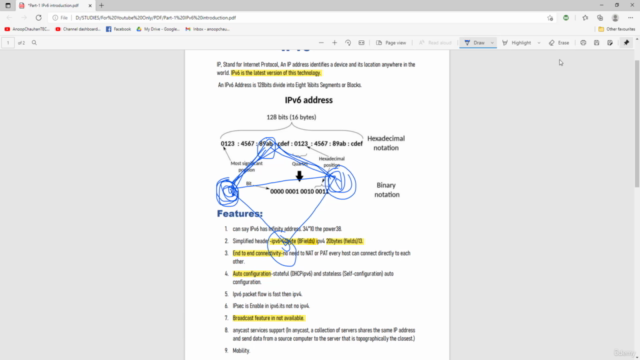Click the '128 bits (16 bytes)' label
The image size is (640, 360).
pyautogui.click(x=291, y=117)
